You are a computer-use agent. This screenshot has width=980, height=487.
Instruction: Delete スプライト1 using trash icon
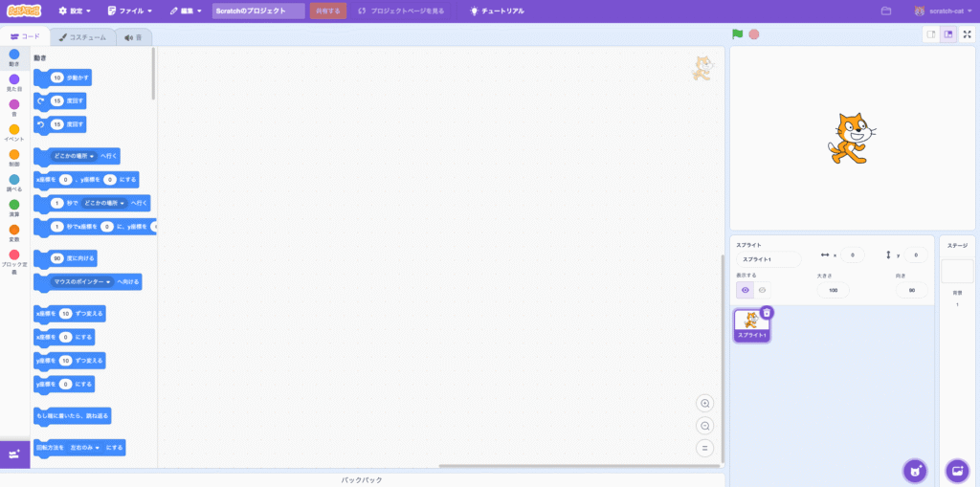(767, 313)
